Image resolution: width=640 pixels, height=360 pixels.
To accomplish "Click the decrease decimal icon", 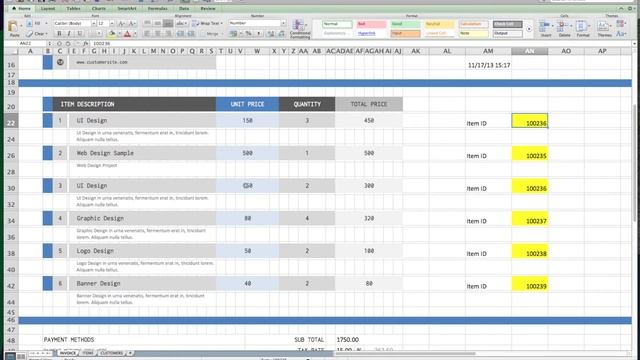I will click(281, 33).
